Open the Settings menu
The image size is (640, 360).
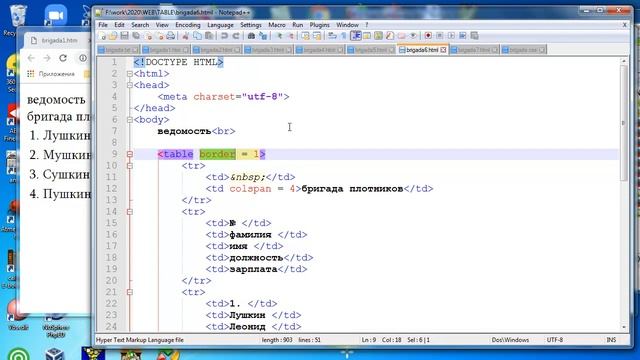coord(251,25)
